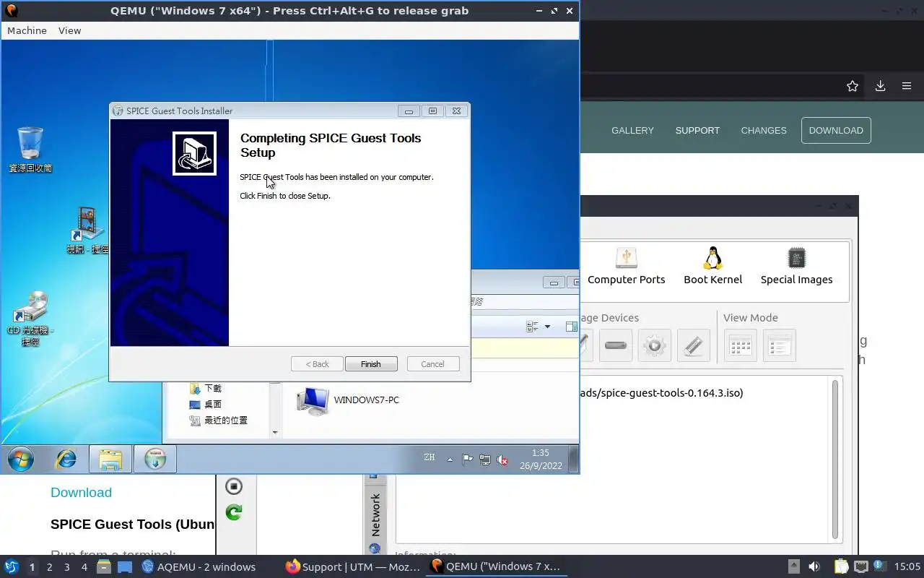Viewport: 924px width, 578px height.
Task: Select the 下載 folder in Explorer sidebar
Action: [206, 389]
